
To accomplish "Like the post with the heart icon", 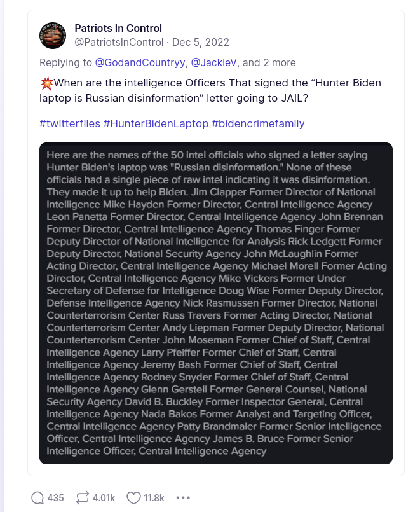I will click(x=133, y=497).
